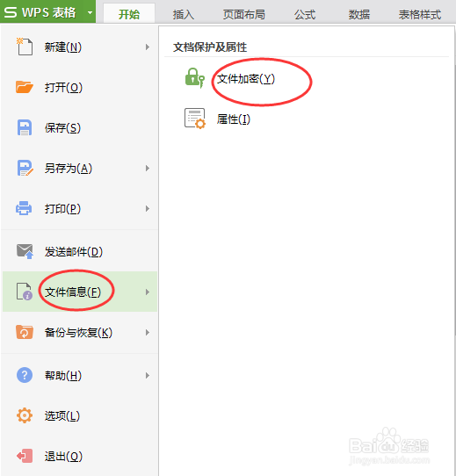
Task: Expand the 帮助(H) submenu arrow
Action: [x=148, y=376]
